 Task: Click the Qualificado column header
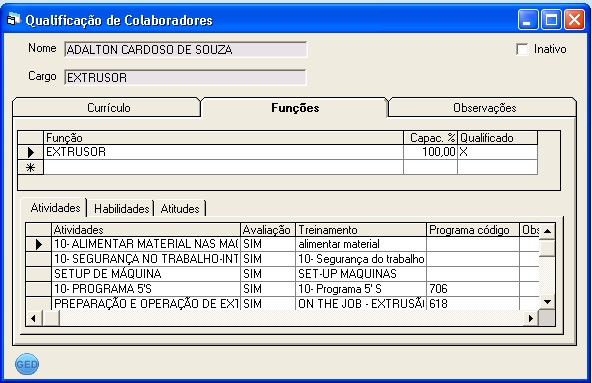tap(498, 138)
